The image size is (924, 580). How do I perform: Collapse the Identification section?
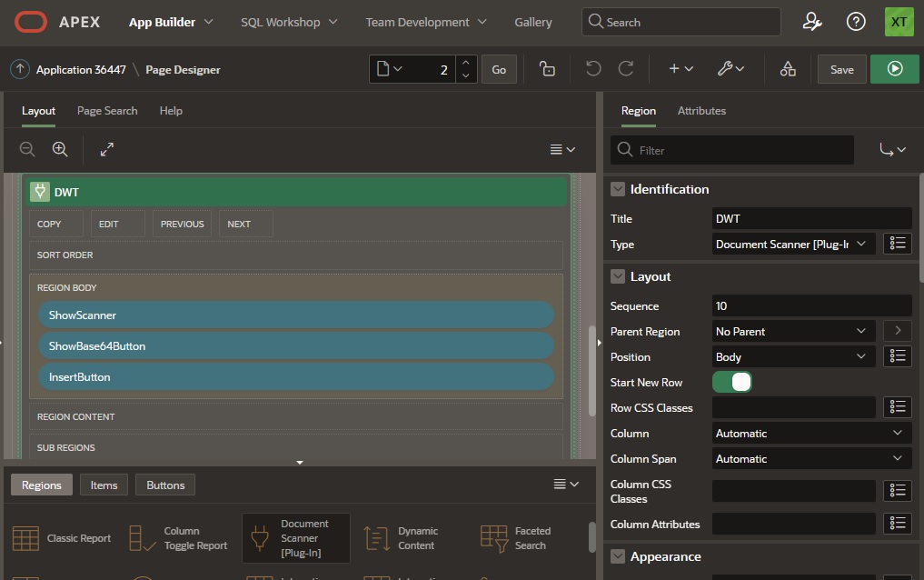coord(618,189)
